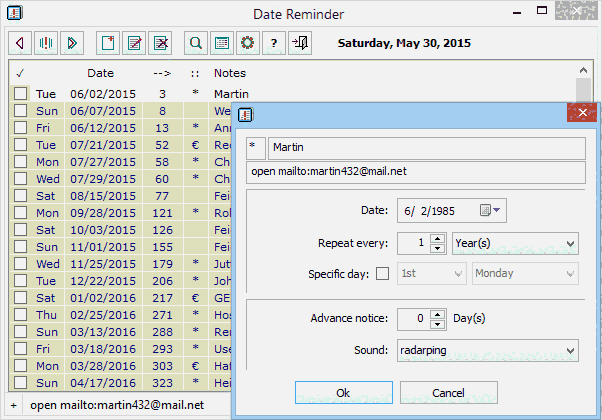
Task: Open settings via the gear icon
Action: point(248,43)
